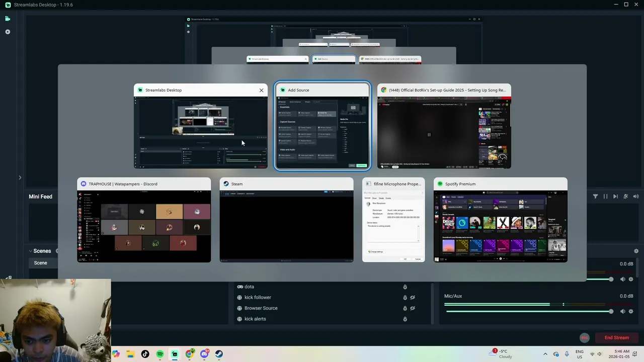Mute event alerts with crossed bell icon
644x362 pixels.
626,197
